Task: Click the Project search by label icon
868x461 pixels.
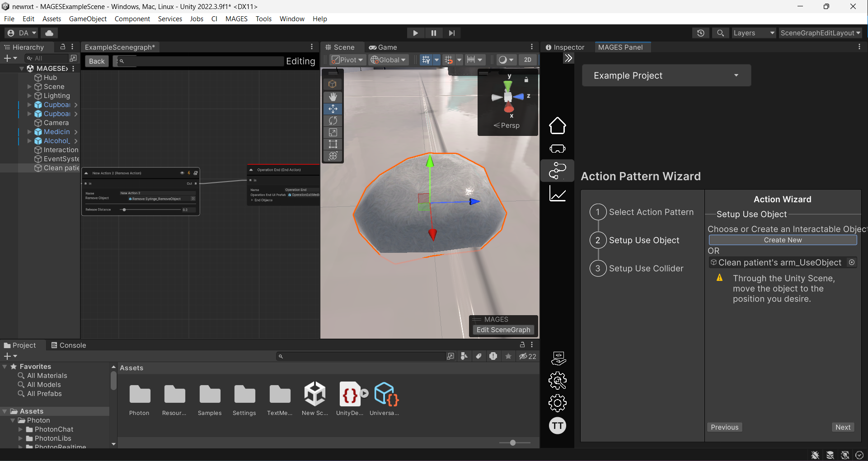Action: point(479,356)
